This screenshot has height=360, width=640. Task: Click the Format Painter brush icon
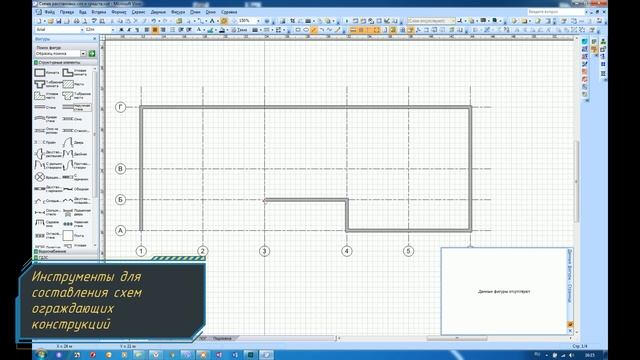(143, 21)
